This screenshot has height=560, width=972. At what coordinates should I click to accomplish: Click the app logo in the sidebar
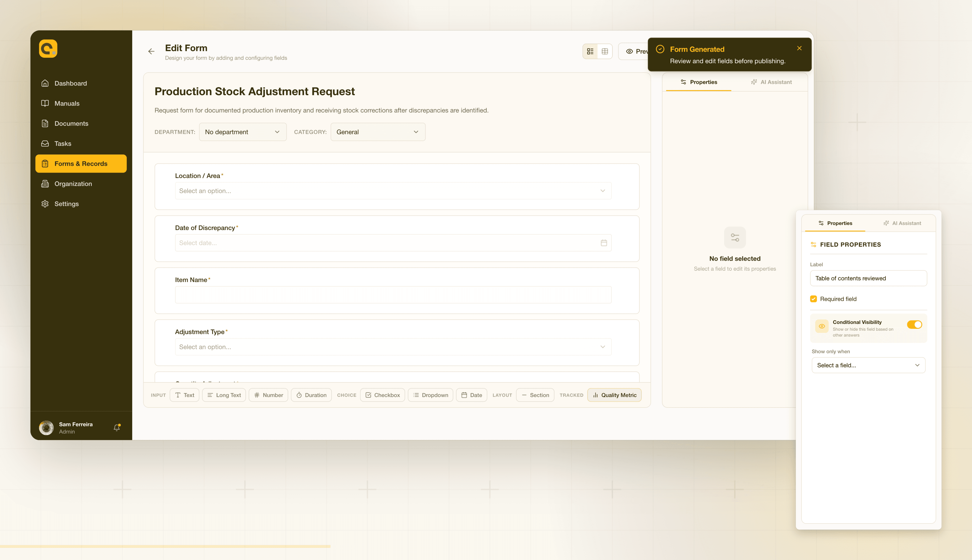[48, 49]
